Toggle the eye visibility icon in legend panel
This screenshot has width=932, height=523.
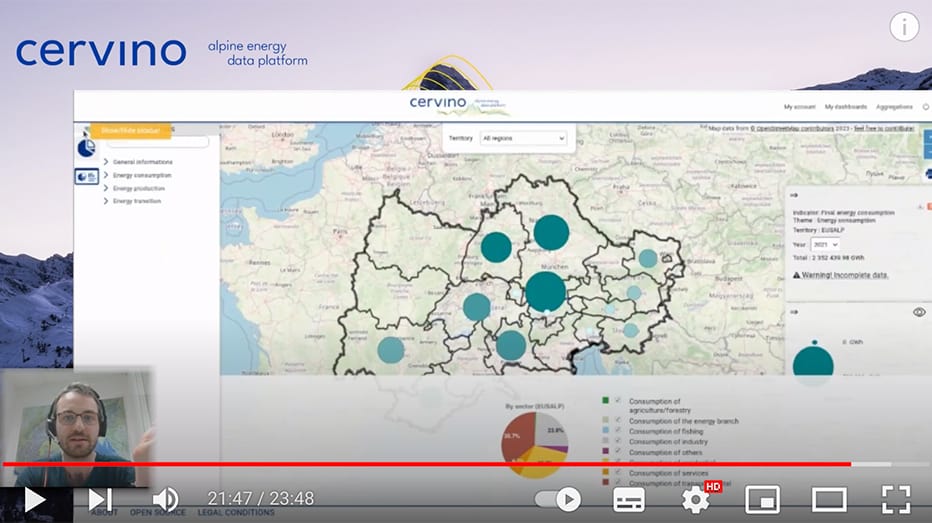coord(919,312)
